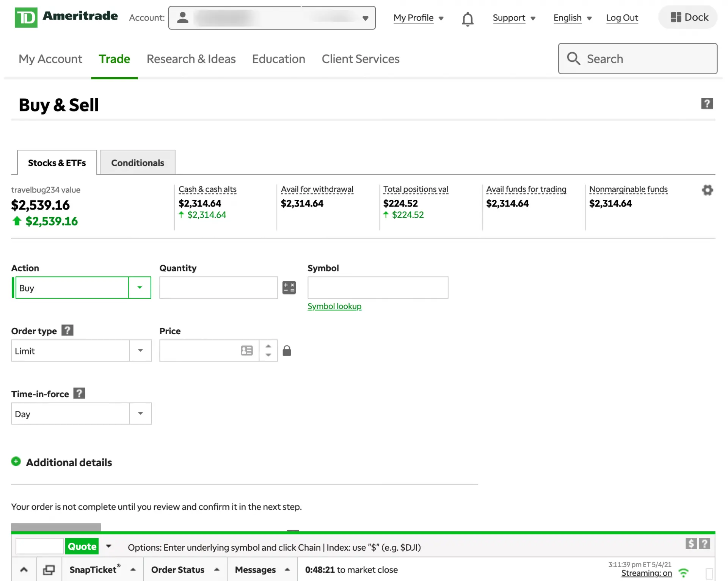This screenshot has width=728, height=581.
Task: Click the Buy & Sell help question icon
Action: tap(707, 103)
